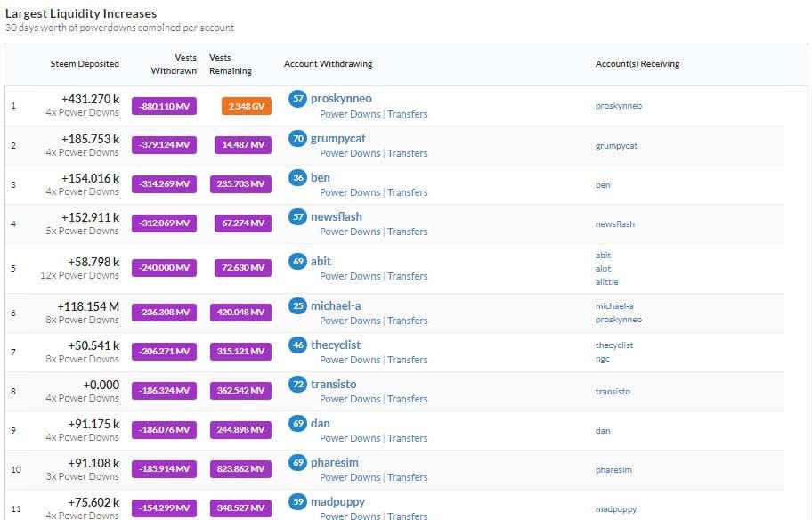
Task: View Transfers for ben
Action: (408, 192)
